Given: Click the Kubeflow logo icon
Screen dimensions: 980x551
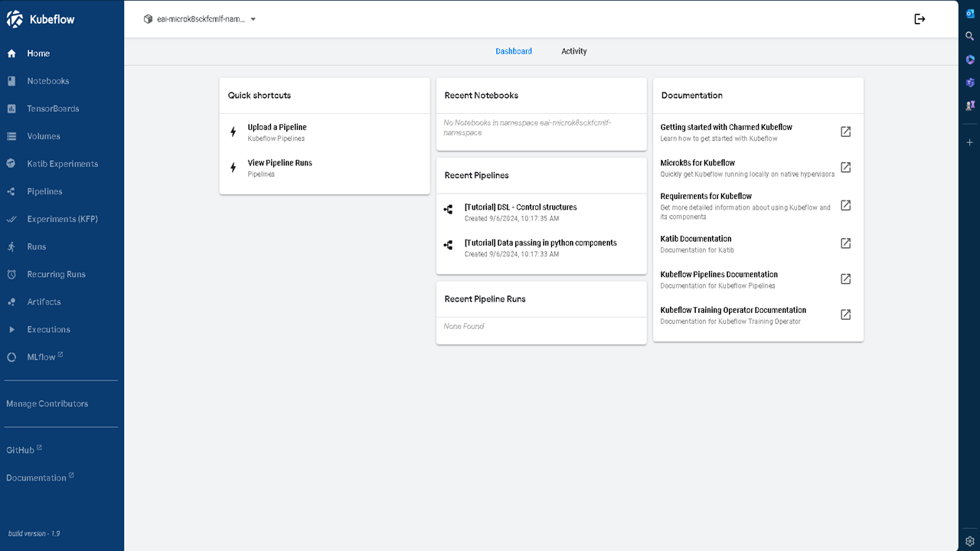Looking at the screenshot, I should tap(15, 19).
